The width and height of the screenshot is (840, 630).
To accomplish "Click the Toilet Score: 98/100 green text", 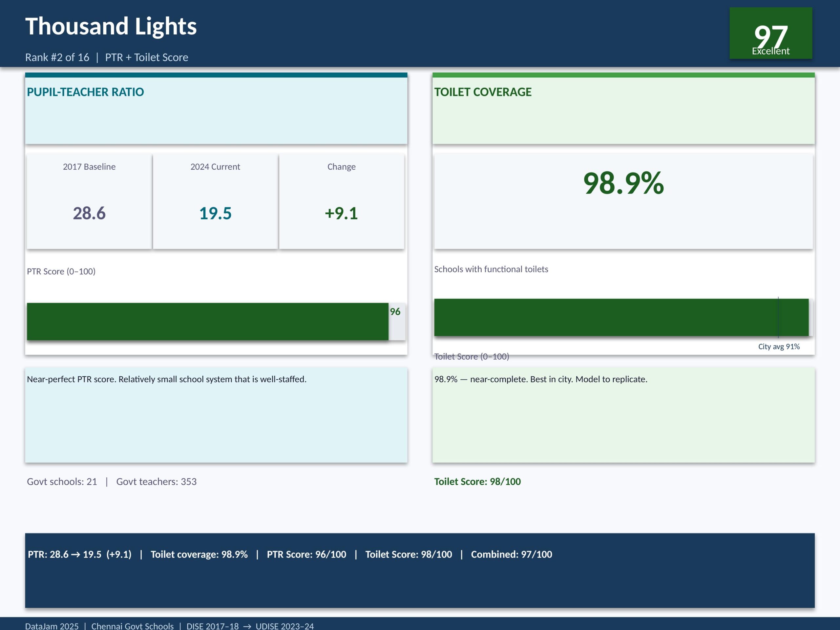I will tap(477, 481).
